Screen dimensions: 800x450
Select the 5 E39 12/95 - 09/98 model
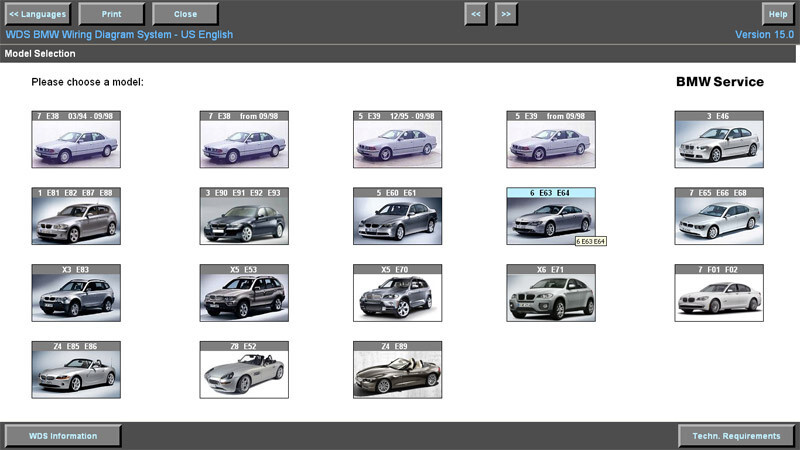coord(397,139)
